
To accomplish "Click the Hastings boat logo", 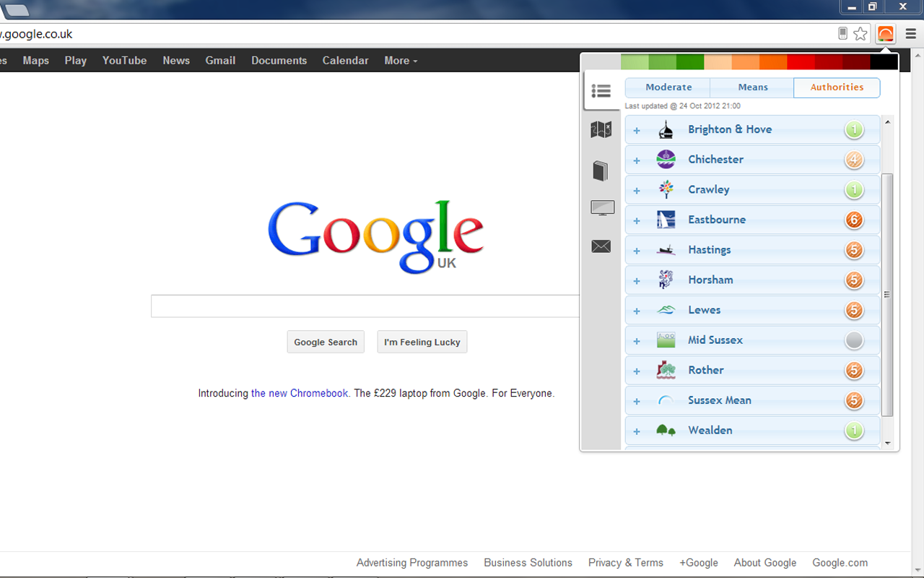I will [x=666, y=250].
